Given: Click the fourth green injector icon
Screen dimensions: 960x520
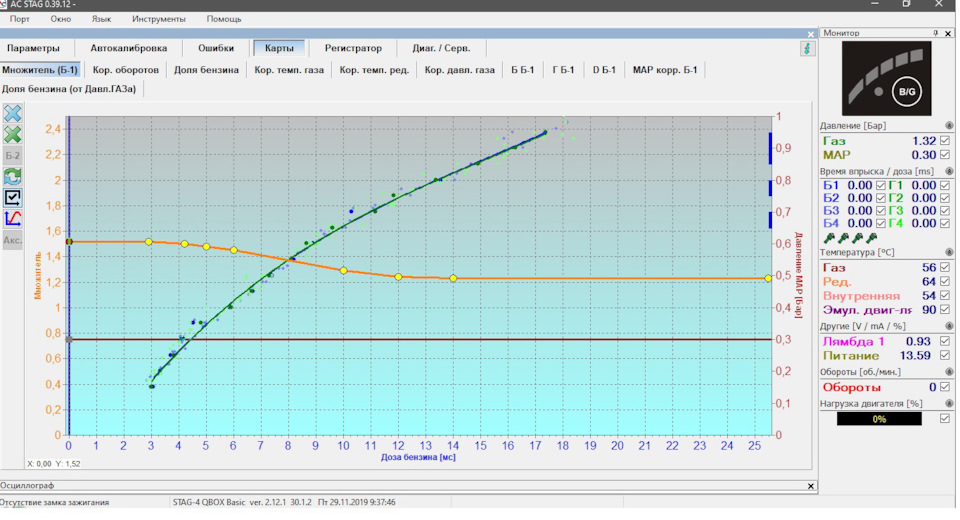Looking at the screenshot, I should pos(872,238).
